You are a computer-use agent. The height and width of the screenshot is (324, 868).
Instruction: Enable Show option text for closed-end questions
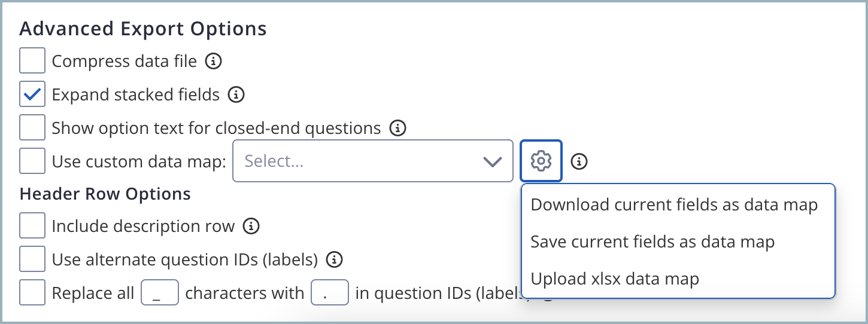[32, 128]
